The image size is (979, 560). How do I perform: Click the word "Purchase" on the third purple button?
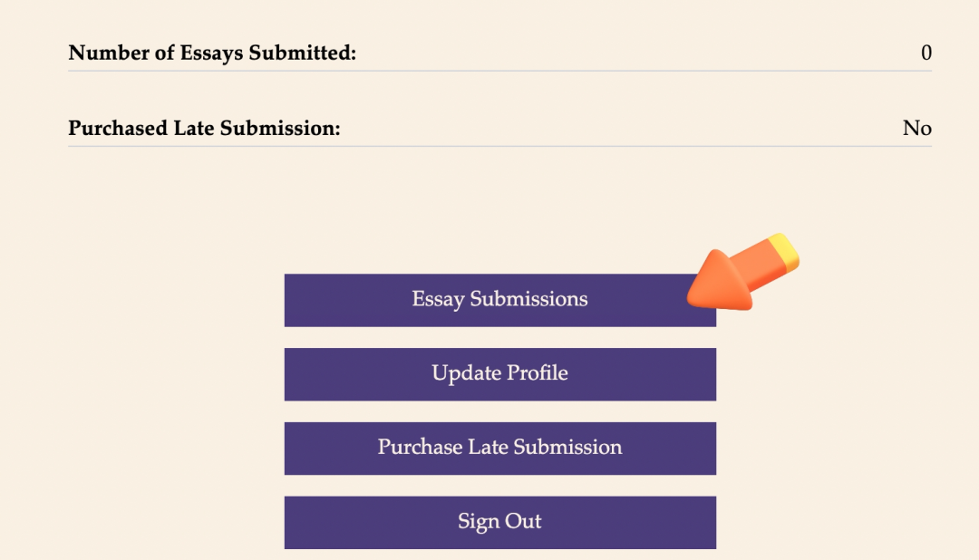[420, 448]
